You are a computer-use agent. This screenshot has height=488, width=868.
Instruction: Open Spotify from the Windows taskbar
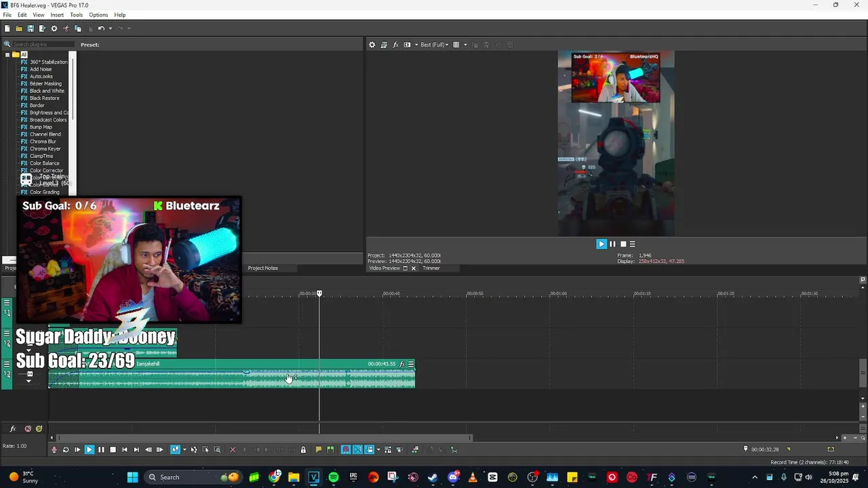point(334,477)
